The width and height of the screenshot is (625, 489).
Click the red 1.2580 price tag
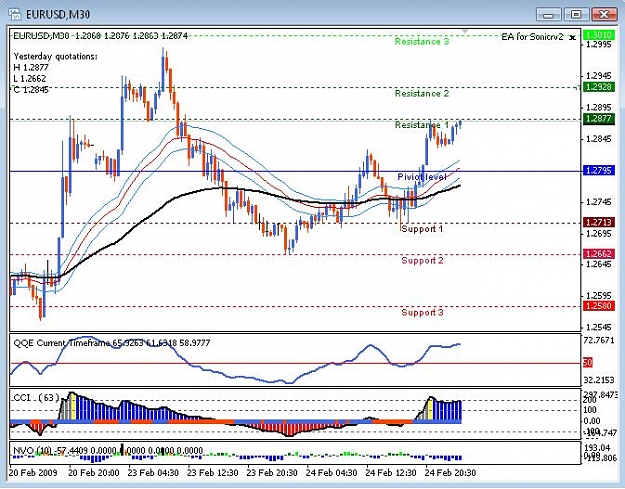click(x=599, y=306)
